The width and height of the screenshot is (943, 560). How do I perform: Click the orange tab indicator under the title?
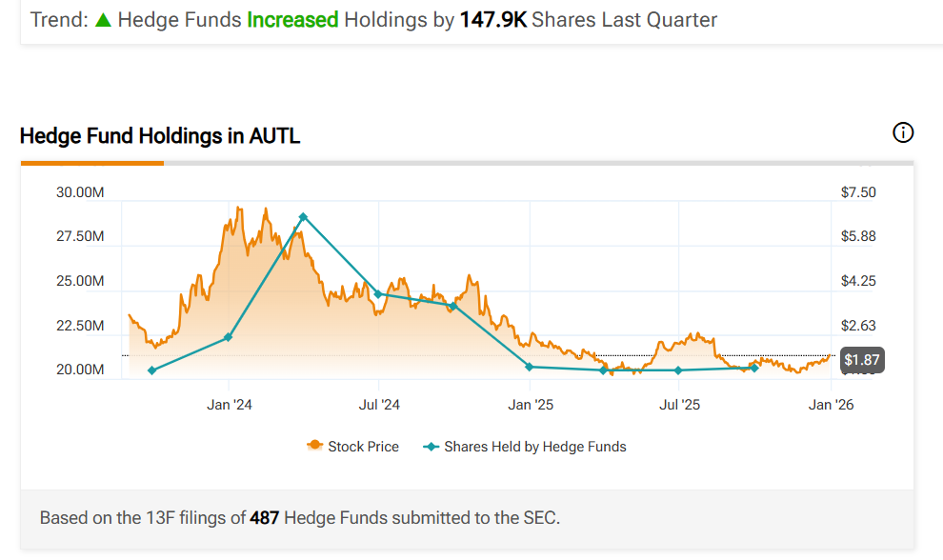point(92,163)
